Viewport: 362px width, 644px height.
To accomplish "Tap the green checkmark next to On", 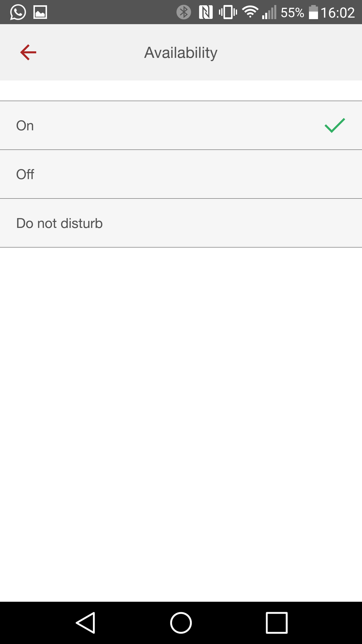I will pos(334,125).
